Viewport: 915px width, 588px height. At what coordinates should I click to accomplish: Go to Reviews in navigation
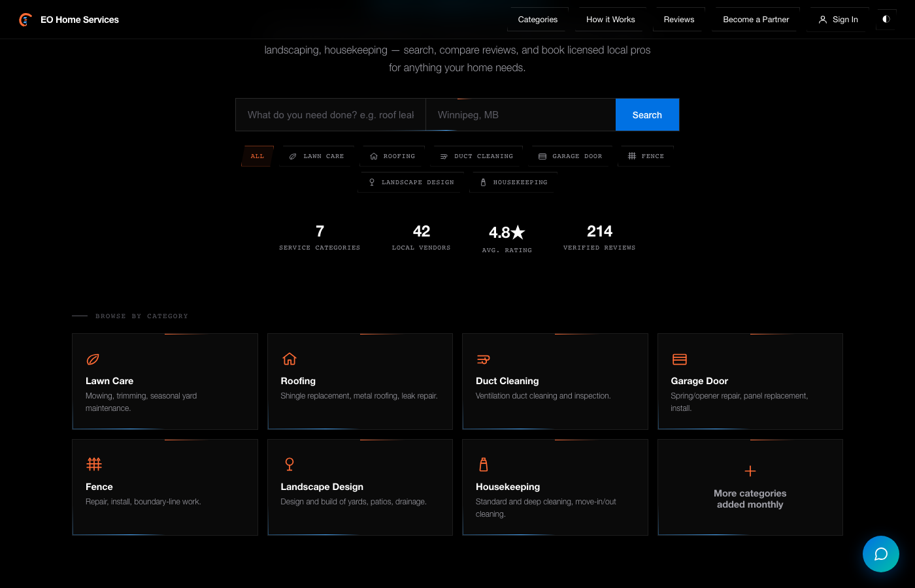coord(679,20)
